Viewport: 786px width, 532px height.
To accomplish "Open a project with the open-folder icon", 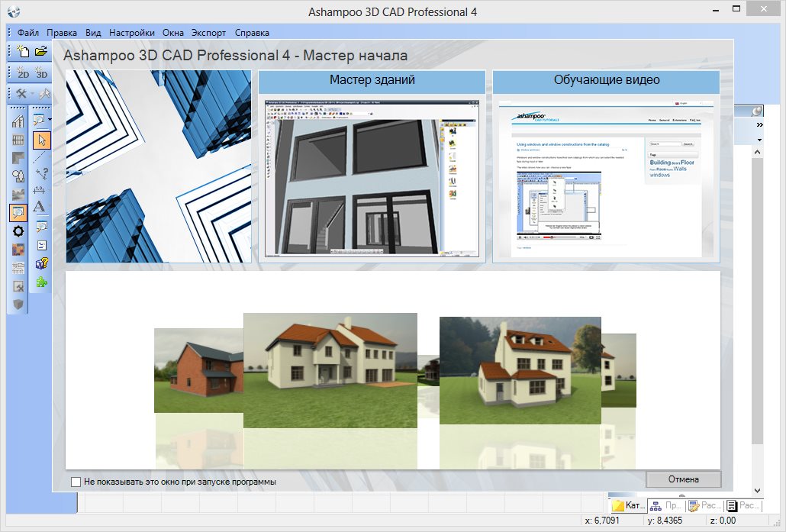I will (41, 51).
